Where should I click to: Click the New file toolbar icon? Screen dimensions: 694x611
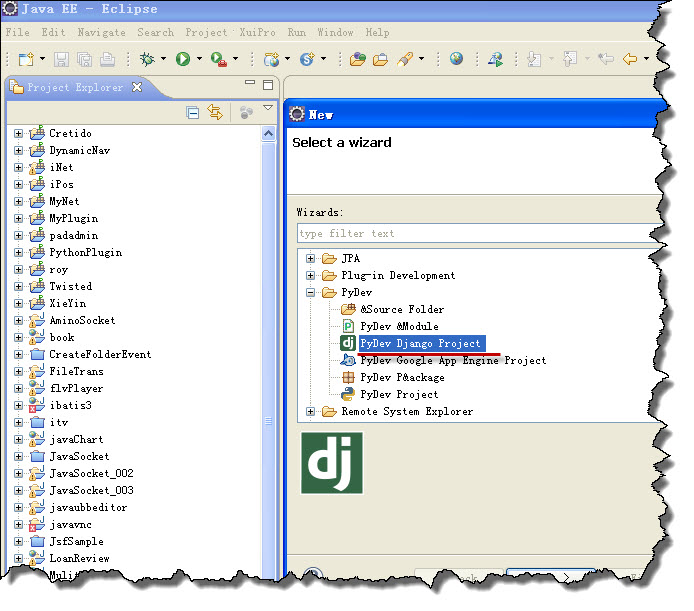26,58
